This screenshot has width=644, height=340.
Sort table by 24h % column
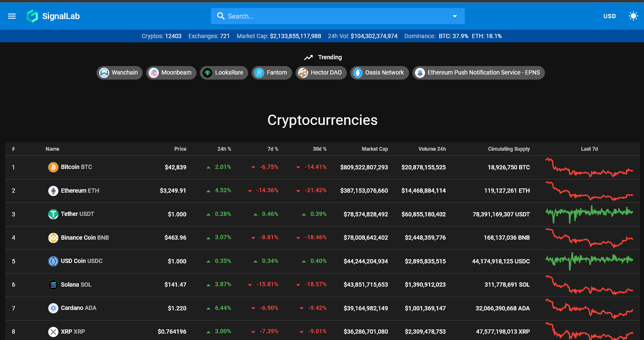pos(224,149)
